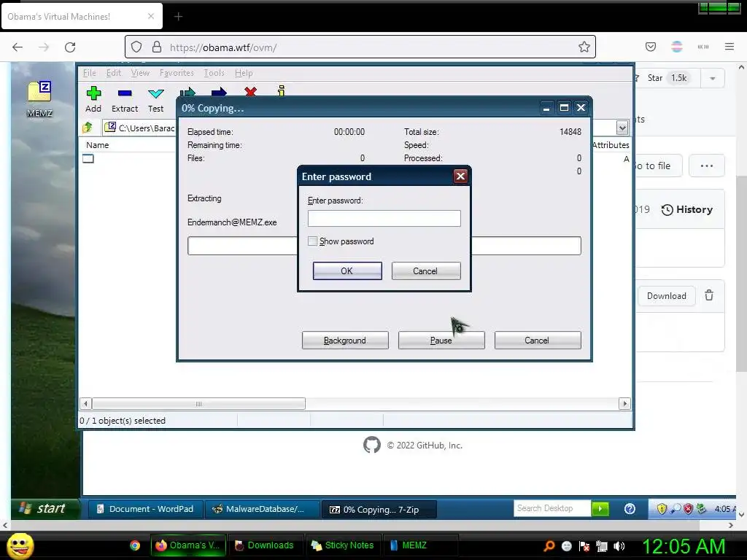Viewport: 747px width, 560px height.
Task: Click the Pause button in copying dialog
Action: coord(441,341)
